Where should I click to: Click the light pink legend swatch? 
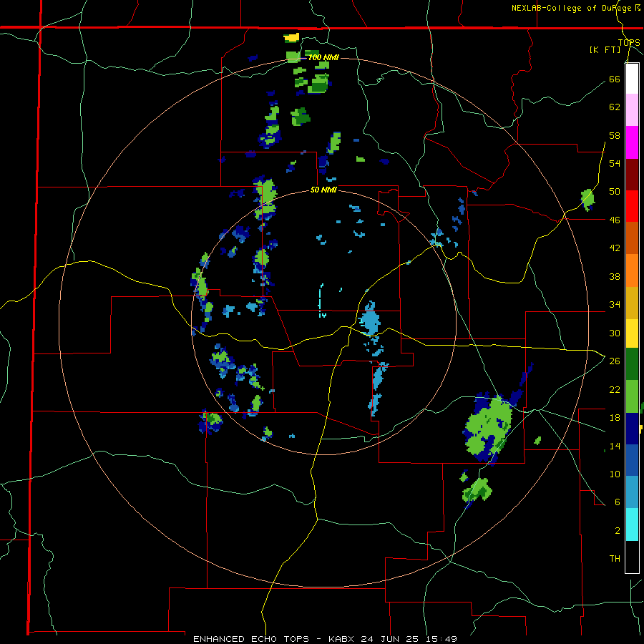(632, 110)
